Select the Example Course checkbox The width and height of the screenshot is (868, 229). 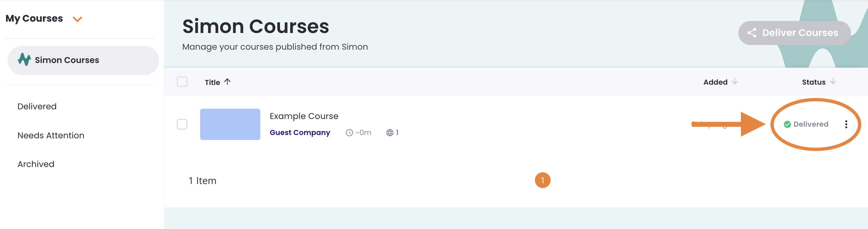182,124
